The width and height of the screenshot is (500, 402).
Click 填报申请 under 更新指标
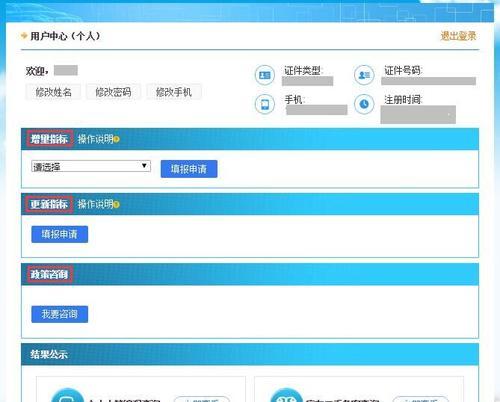60,234
